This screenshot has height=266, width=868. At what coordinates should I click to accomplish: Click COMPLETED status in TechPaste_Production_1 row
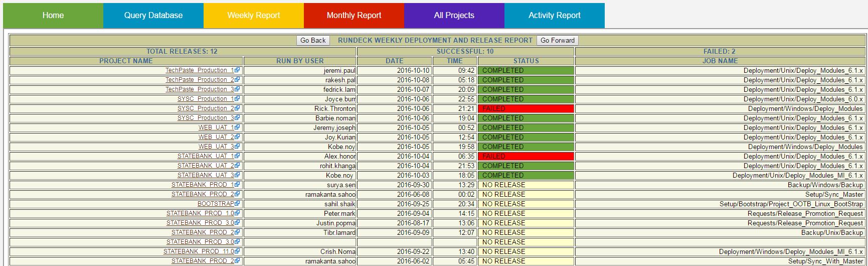click(526, 70)
